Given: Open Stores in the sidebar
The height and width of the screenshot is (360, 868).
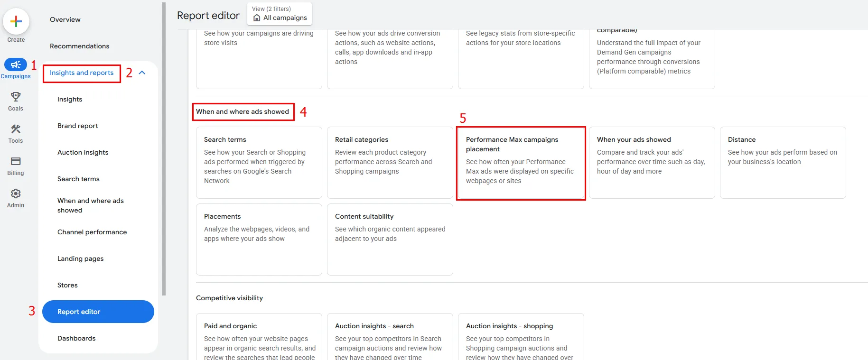Looking at the screenshot, I should coord(67,285).
